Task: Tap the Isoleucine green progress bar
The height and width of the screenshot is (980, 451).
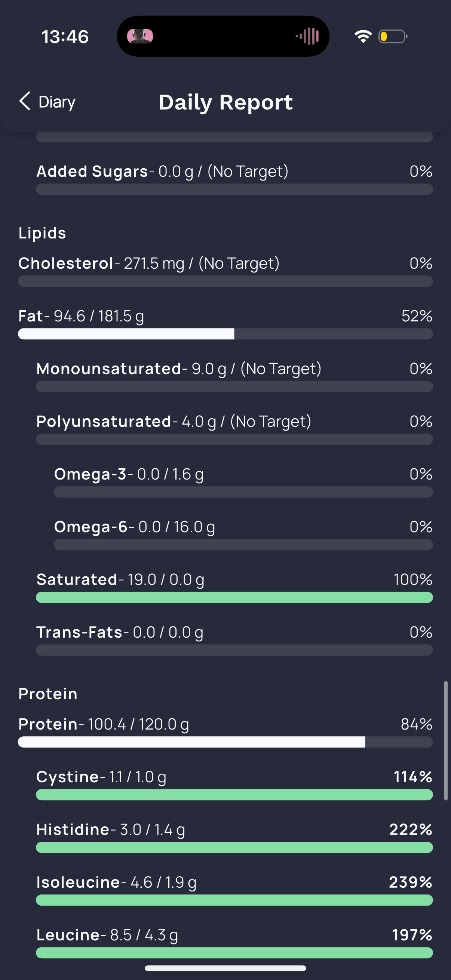Action: click(234, 900)
